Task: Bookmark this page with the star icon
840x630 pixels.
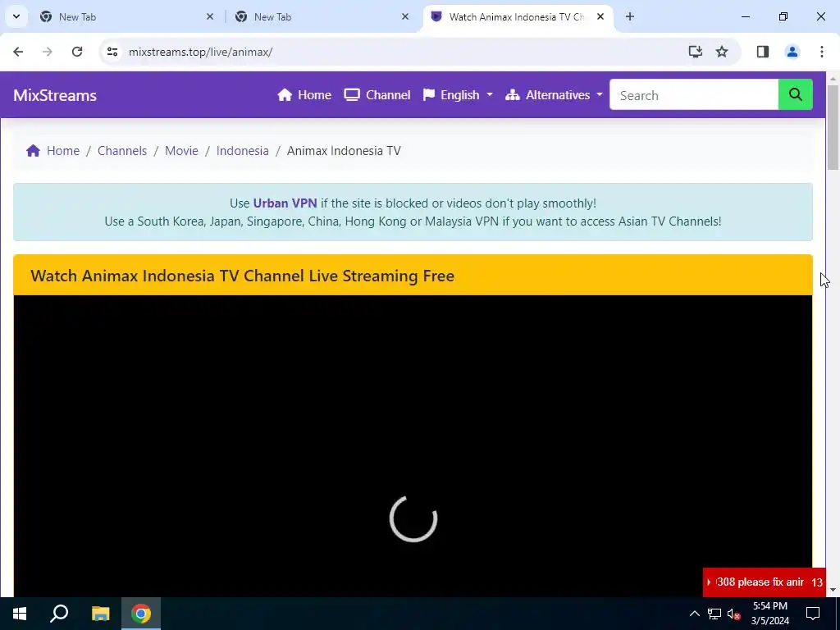Action: (722, 52)
